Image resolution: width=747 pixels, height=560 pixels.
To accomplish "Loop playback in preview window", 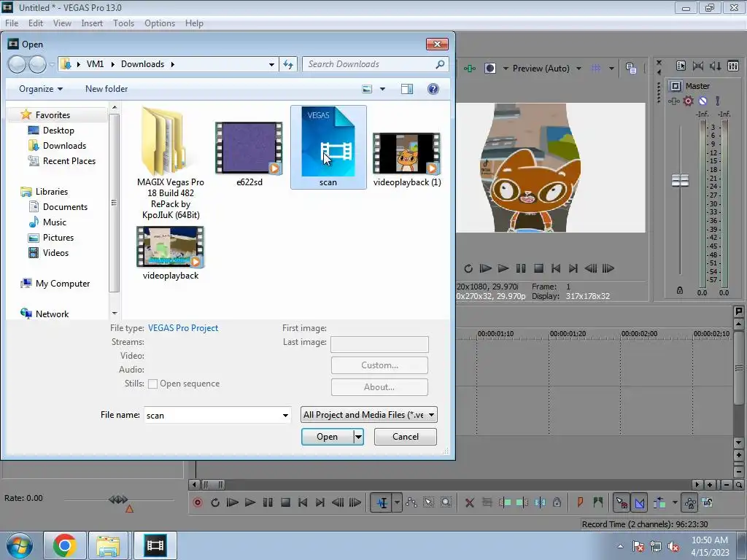I will 468,268.
